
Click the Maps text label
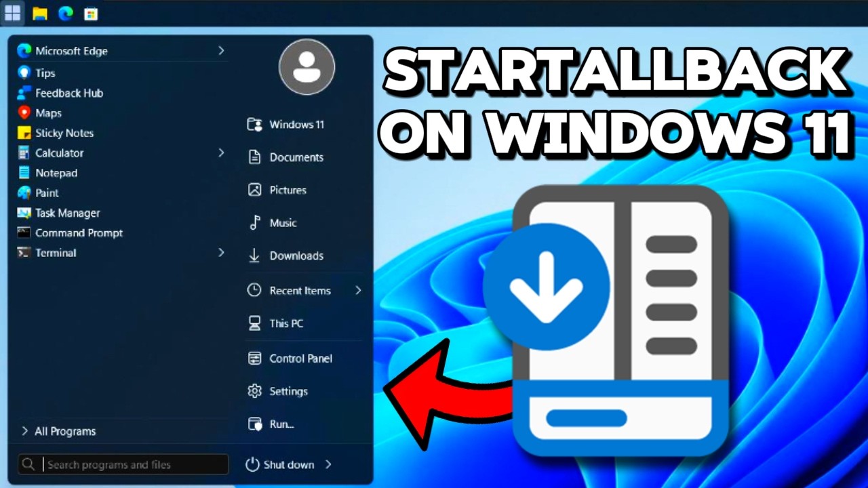[x=48, y=113]
